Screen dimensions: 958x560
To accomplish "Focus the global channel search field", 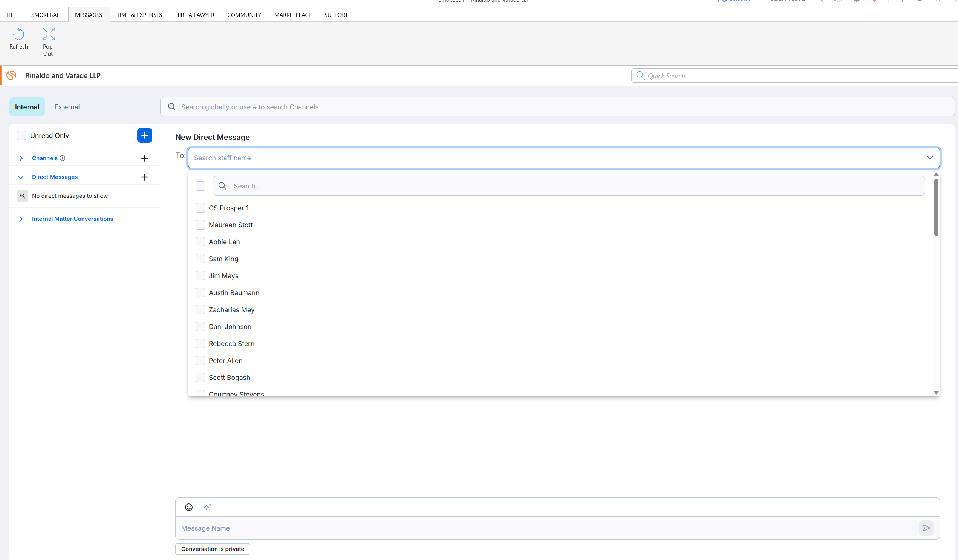I will [557, 107].
